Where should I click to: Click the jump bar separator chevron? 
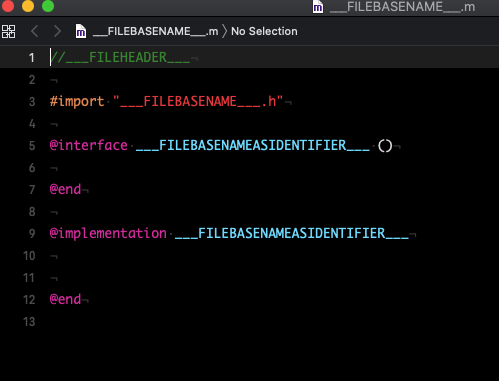(x=225, y=31)
